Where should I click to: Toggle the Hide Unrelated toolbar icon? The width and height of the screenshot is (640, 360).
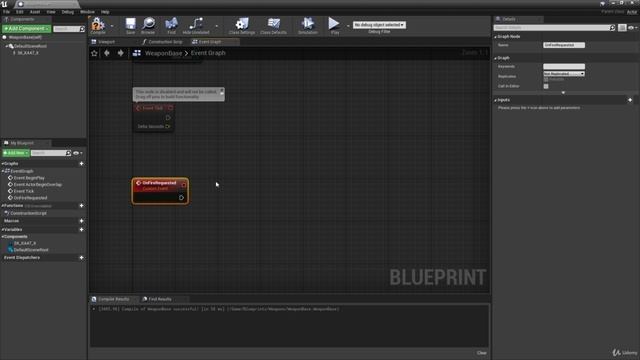196,24
